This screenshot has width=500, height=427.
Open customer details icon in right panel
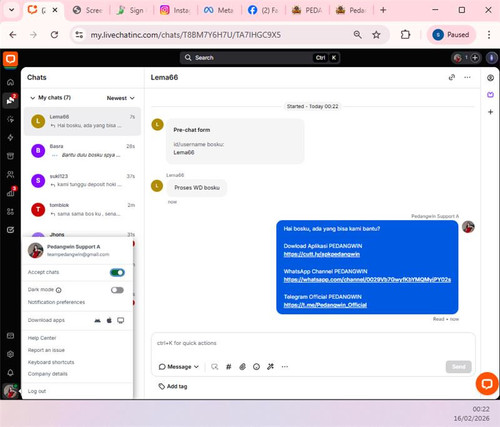point(490,78)
